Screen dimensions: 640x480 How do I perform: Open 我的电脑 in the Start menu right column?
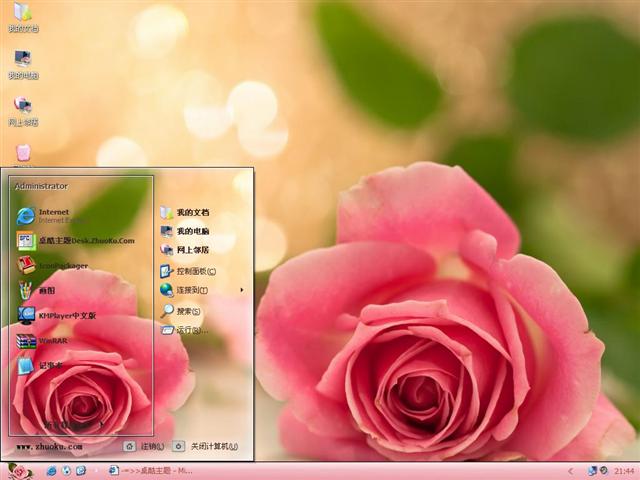184,231
